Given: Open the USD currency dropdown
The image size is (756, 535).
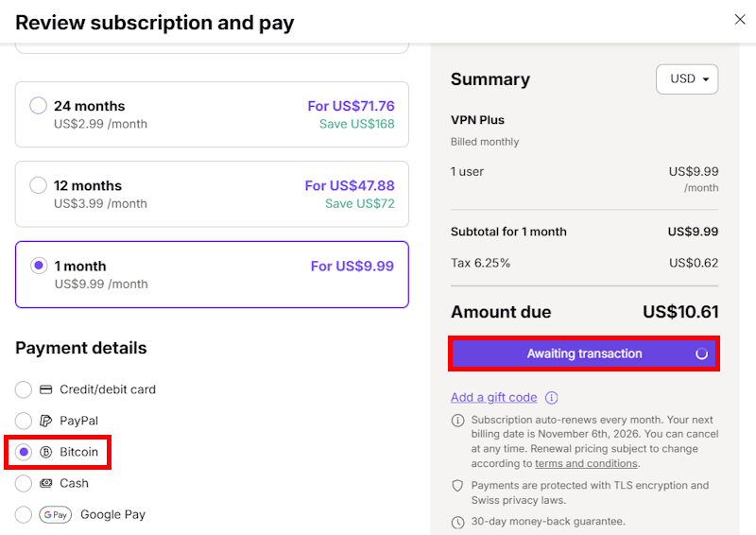Looking at the screenshot, I should click(x=687, y=79).
